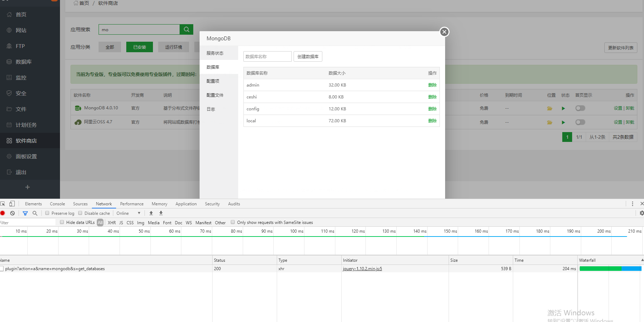Open the Online throttling dropdown
Viewport: 644px width, 322px height.
click(x=129, y=213)
